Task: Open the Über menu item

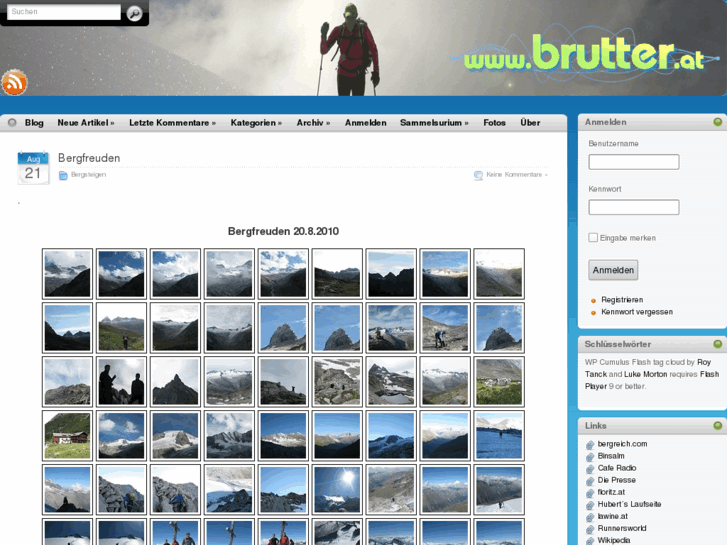Action: (x=530, y=122)
